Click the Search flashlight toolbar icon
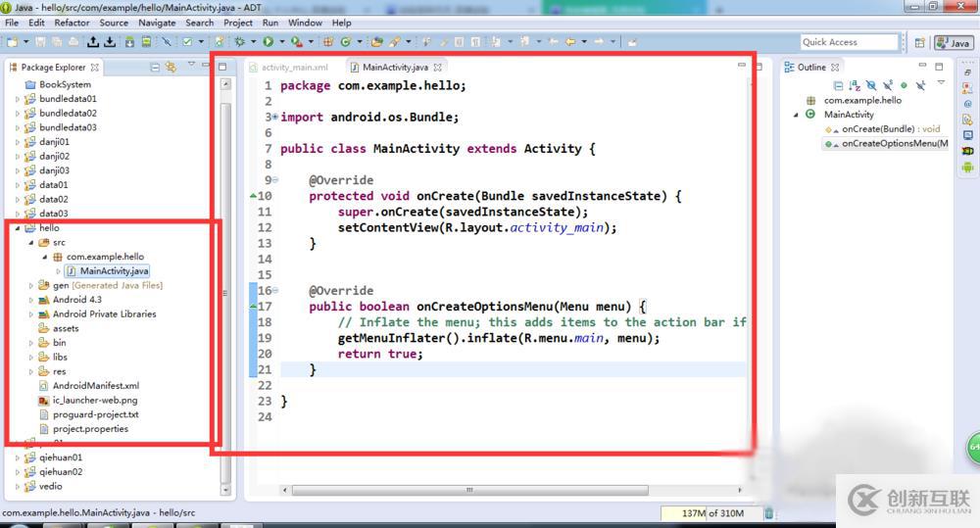Image resolution: width=980 pixels, height=528 pixels. point(395,42)
